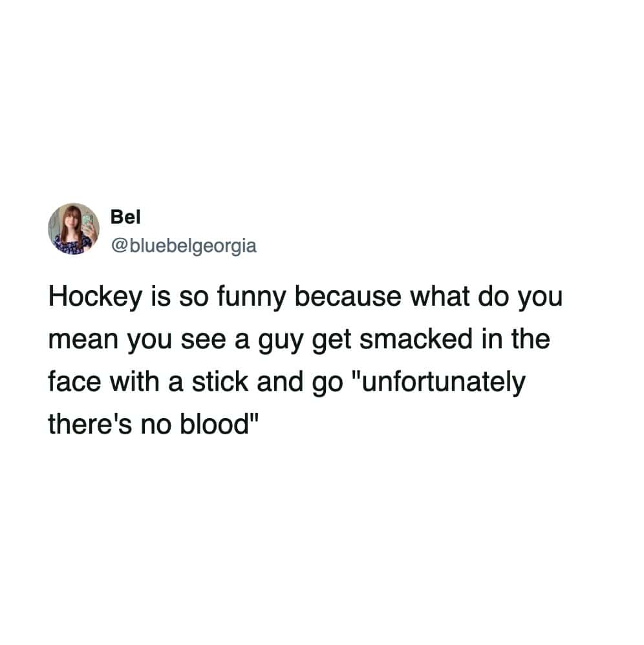
Task: Click the word because in the tweet
Action: 348,297
